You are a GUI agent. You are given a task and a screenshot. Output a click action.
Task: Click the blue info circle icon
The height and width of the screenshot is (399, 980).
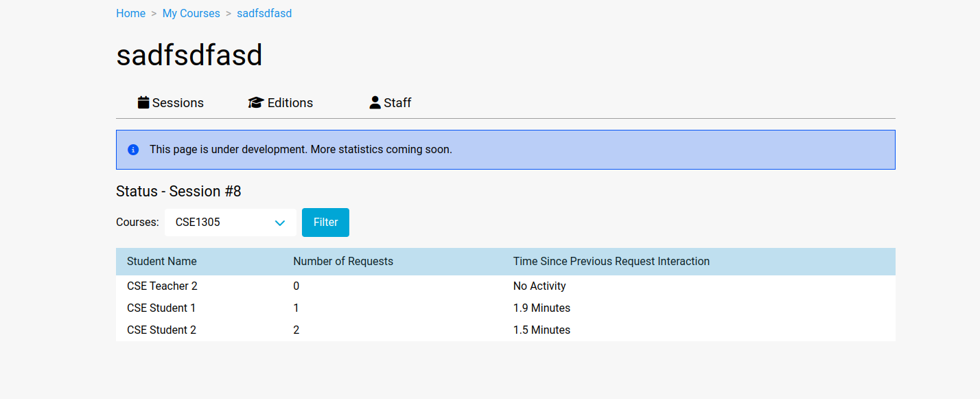pyautogui.click(x=133, y=149)
